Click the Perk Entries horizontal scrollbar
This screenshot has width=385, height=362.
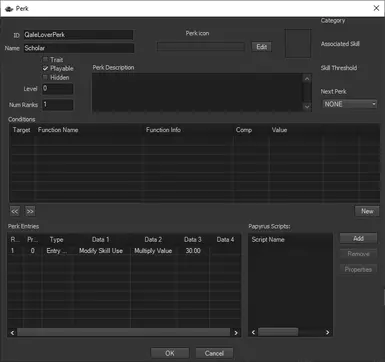point(124,332)
